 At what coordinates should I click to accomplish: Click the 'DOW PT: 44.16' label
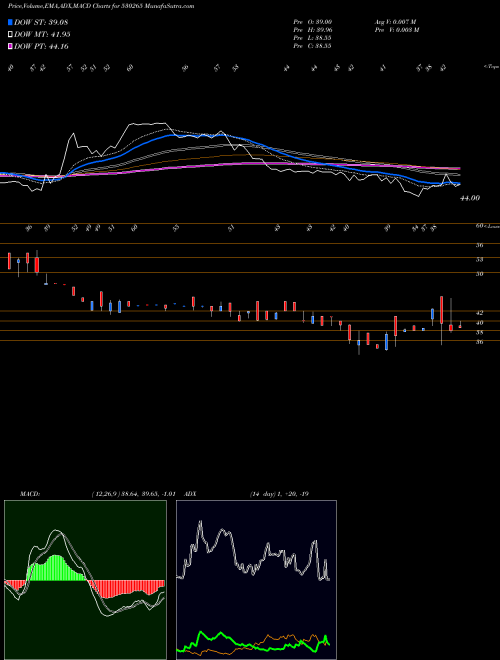coord(41,46)
